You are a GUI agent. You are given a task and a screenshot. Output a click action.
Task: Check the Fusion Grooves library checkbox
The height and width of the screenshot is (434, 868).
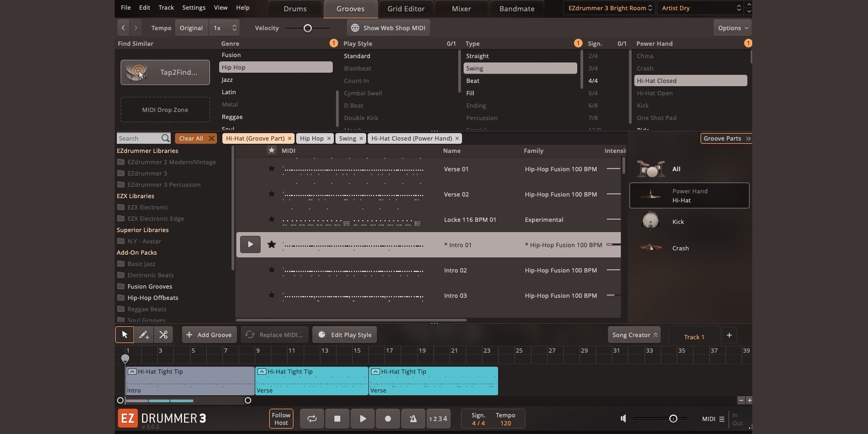121,286
